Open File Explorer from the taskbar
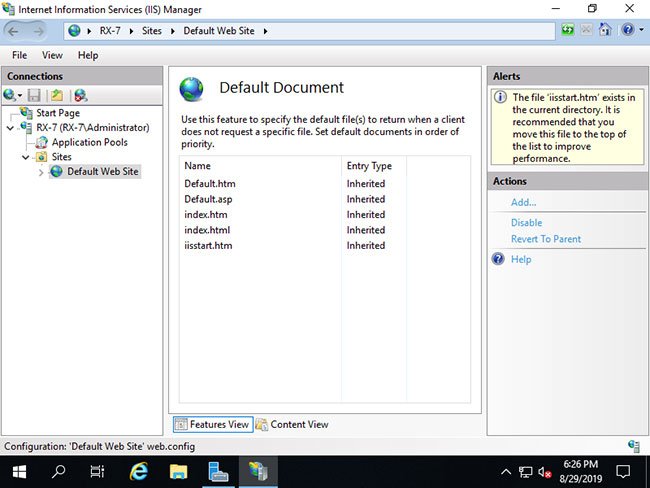 (x=178, y=472)
